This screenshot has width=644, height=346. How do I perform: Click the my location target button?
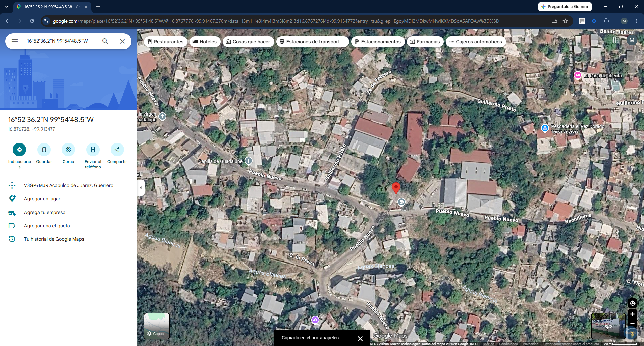pyautogui.click(x=632, y=303)
